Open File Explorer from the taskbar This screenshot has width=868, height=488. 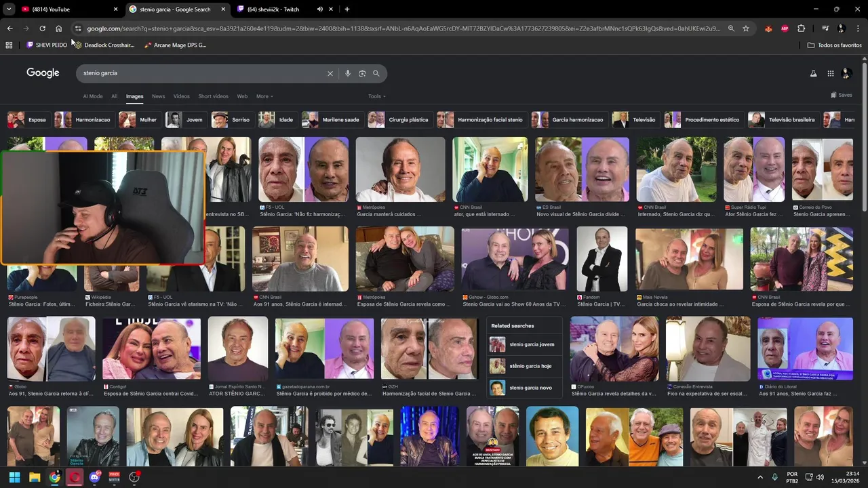pyautogui.click(x=35, y=477)
